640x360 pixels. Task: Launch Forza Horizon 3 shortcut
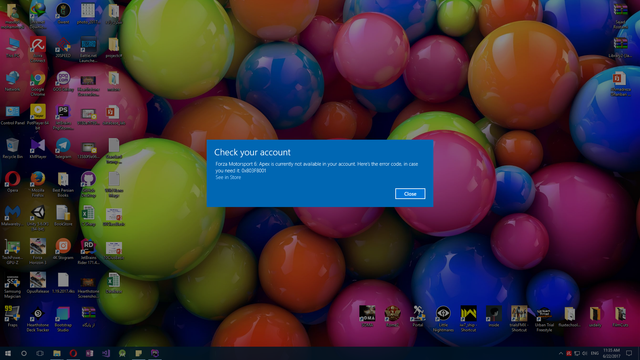point(38,252)
